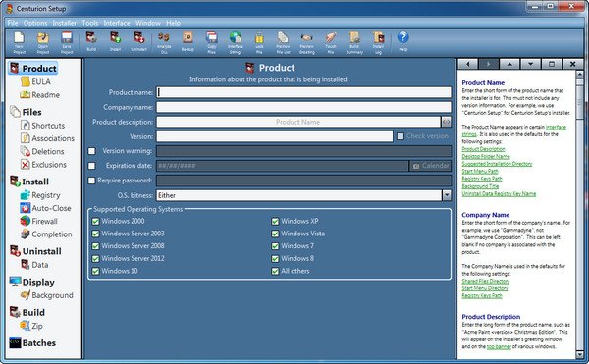Click the Backup toolbar icon
This screenshot has width=589, height=364.
coord(187,41)
